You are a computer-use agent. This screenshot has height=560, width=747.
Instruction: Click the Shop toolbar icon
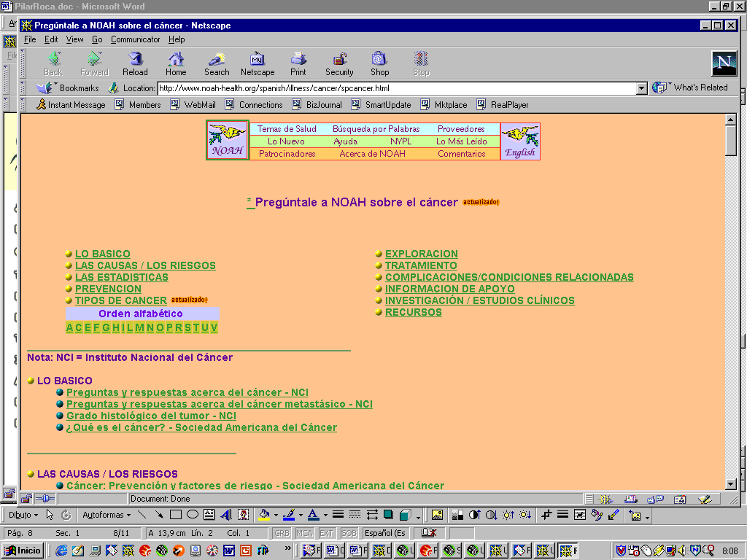379,63
